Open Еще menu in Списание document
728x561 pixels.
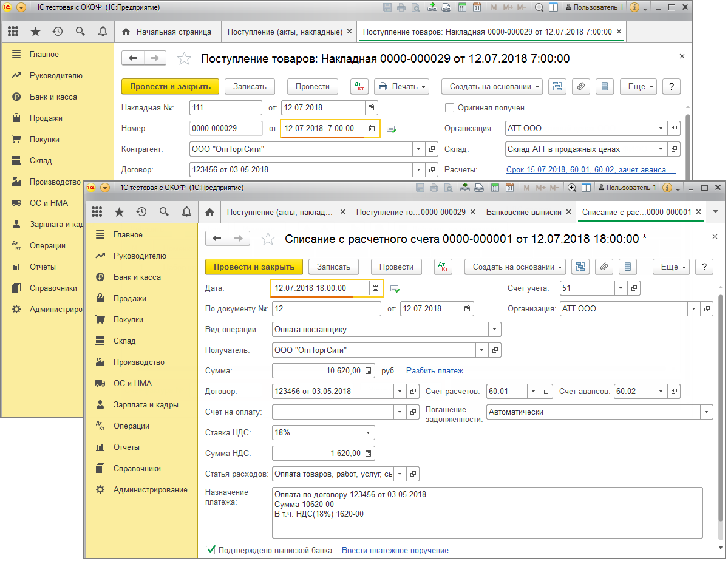(x=672, y=267)
